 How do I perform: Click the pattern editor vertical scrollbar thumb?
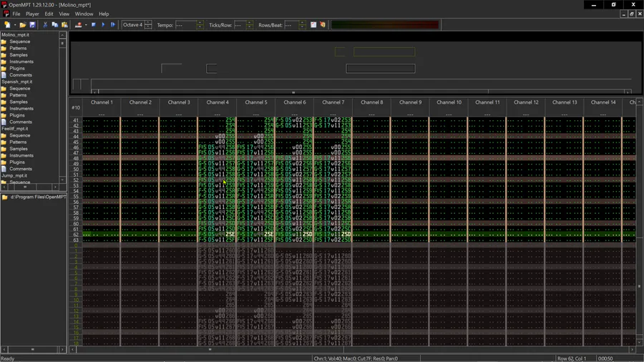[639, 286]
